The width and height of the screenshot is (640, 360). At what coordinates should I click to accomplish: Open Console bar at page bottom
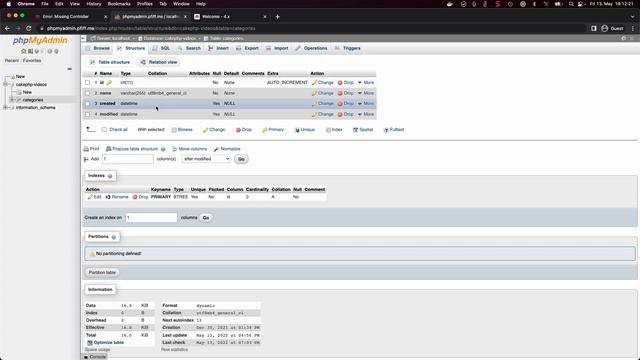[95, 357]
